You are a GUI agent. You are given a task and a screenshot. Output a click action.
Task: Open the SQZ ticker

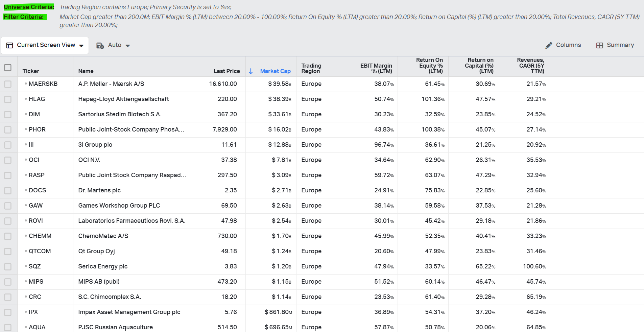(34, 266)
